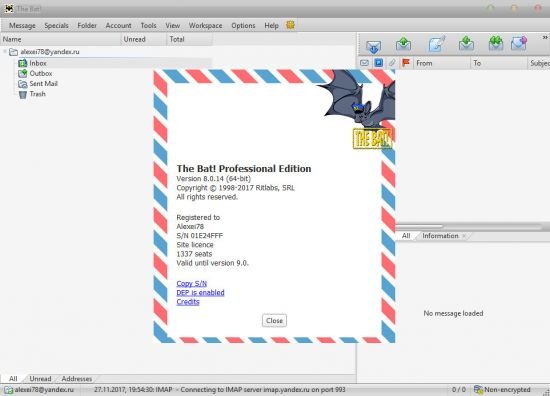Click the Unread column header
This screenshot has width=550, height=396.
click(x=144, y=39)
